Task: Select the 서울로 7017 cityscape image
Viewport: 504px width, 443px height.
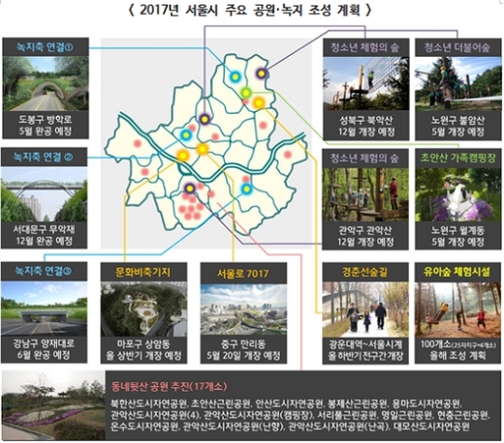Action: (x=244, y=309)
